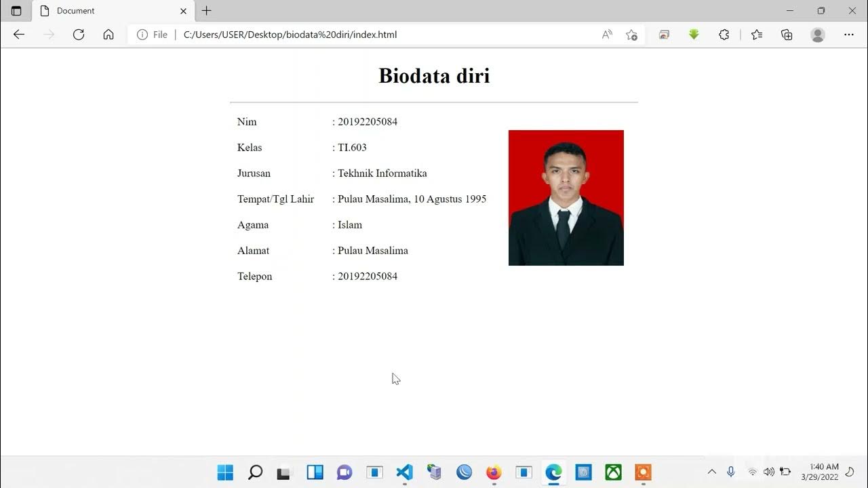This screenshot has height=488, width=868.
Task: Click Pulau Masalima, 10 Agustus 1995
Action: pyautogui.click(x=412, y=199)
